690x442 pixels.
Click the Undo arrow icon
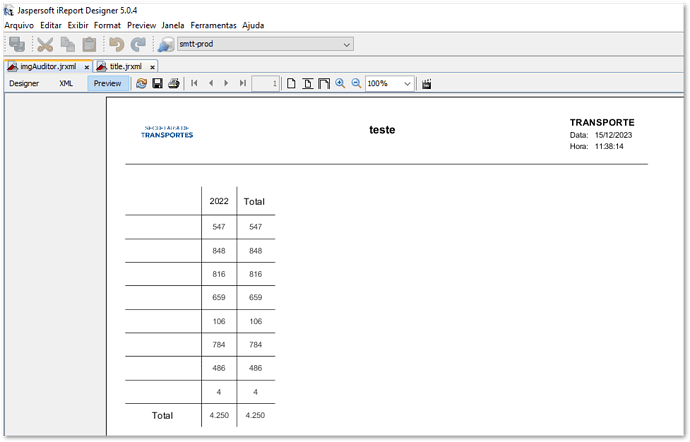coord(117,44)
